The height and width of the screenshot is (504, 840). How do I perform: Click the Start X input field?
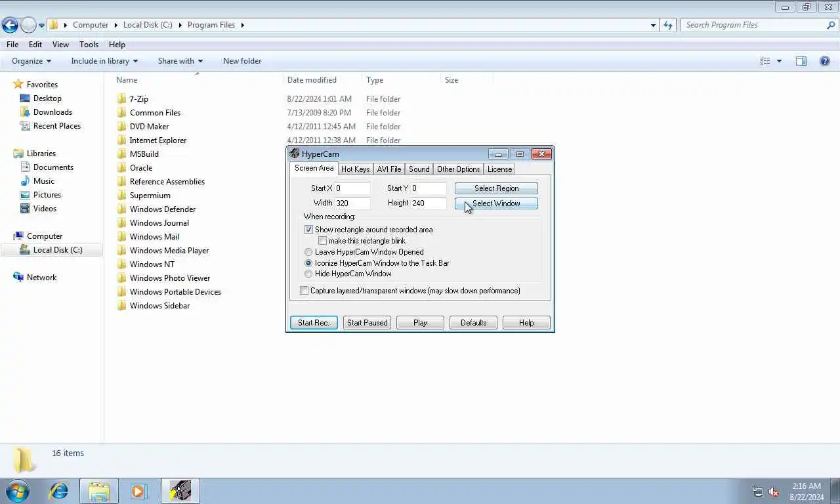[x=352, y=188]
